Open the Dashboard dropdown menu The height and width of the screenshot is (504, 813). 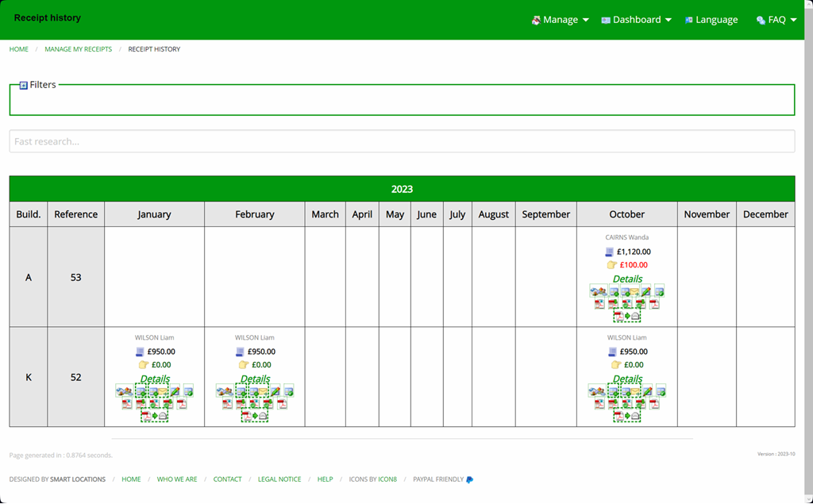(x=636, y=20)
